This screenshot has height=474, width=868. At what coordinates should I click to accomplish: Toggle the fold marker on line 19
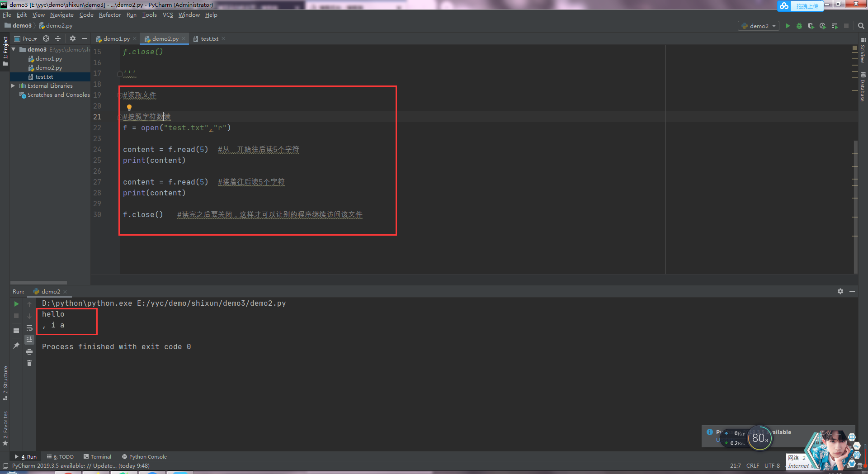[x=120, y=95]
